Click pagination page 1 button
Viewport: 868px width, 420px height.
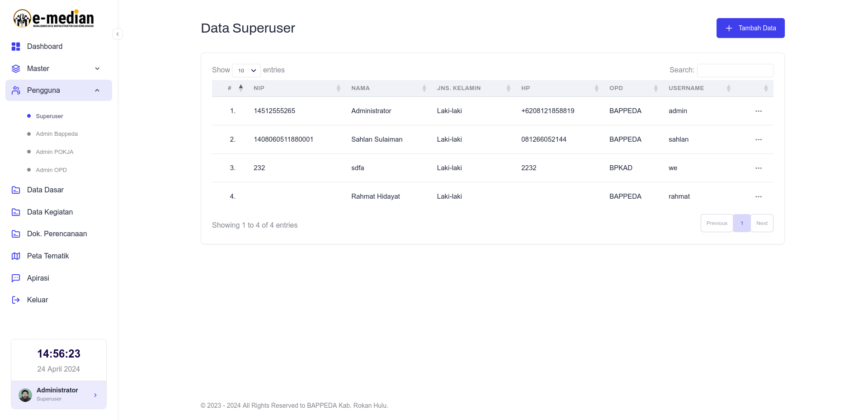[x=742, y=223]
